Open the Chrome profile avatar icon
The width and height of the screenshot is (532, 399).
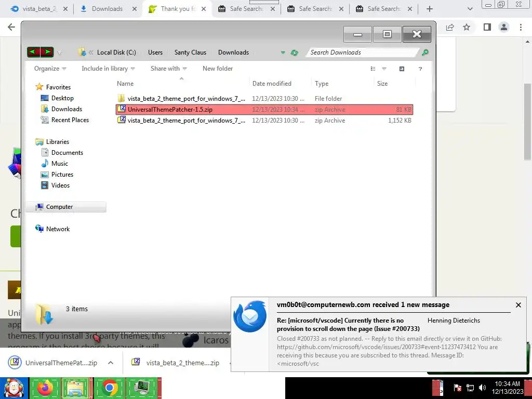[x=504, y=27]
